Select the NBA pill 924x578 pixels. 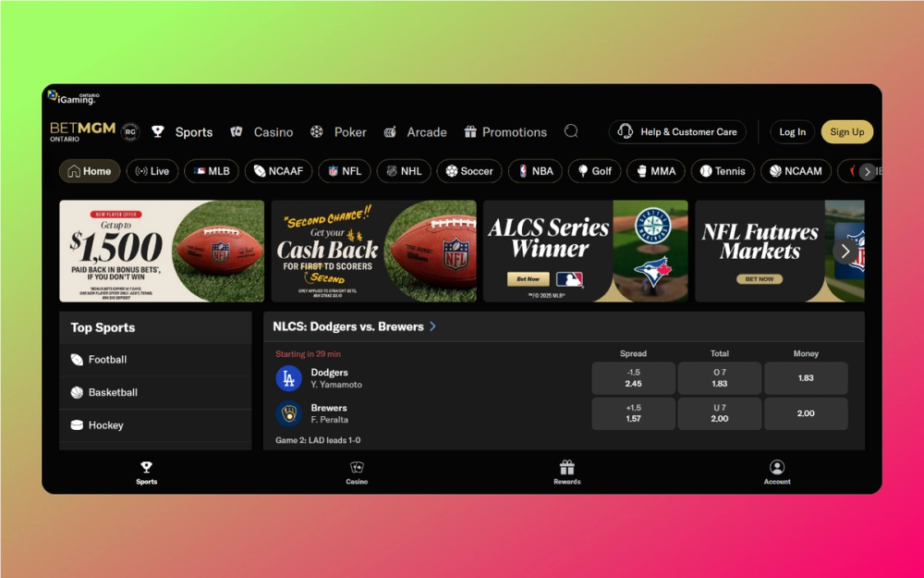pos(535,171)
